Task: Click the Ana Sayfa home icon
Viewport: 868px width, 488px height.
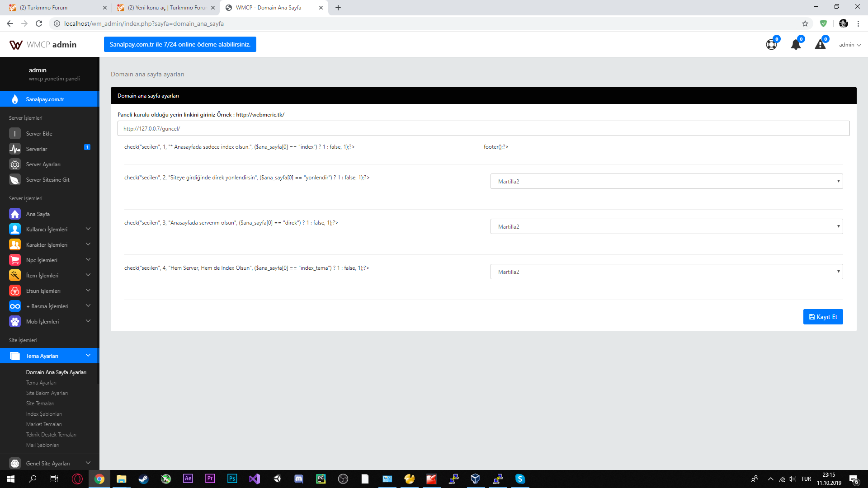Action: (15, 214)
